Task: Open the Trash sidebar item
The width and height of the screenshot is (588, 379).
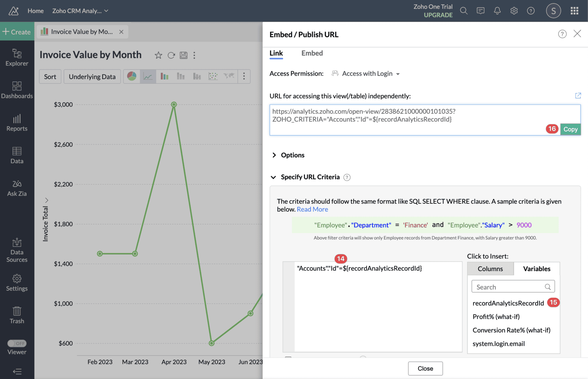Action: pos(17,315)
